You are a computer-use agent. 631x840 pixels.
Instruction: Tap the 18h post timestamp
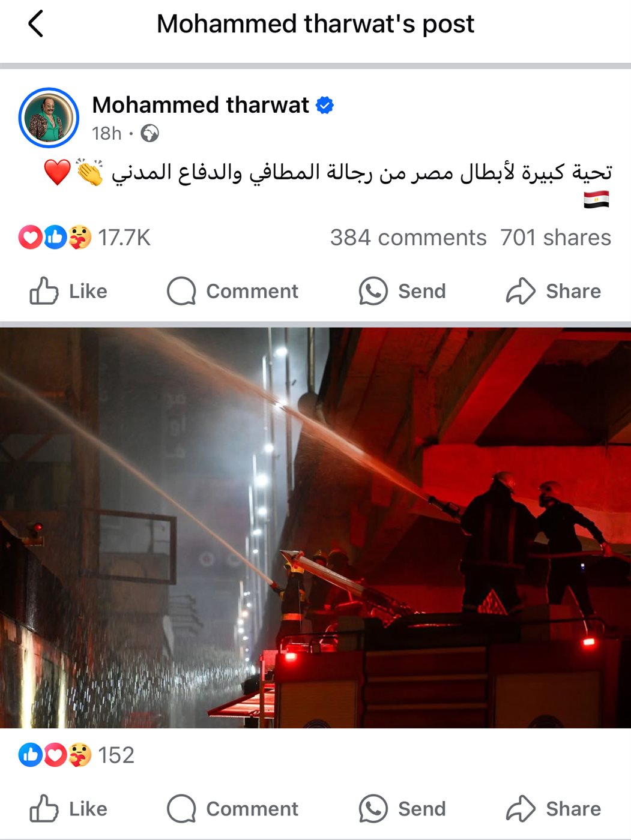coord(107,133)
